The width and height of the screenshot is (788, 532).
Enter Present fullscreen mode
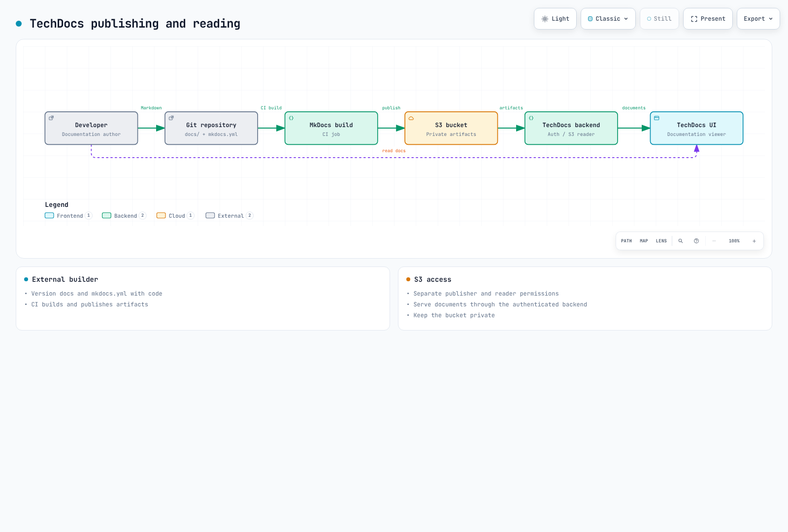click(x=708, y=19)
